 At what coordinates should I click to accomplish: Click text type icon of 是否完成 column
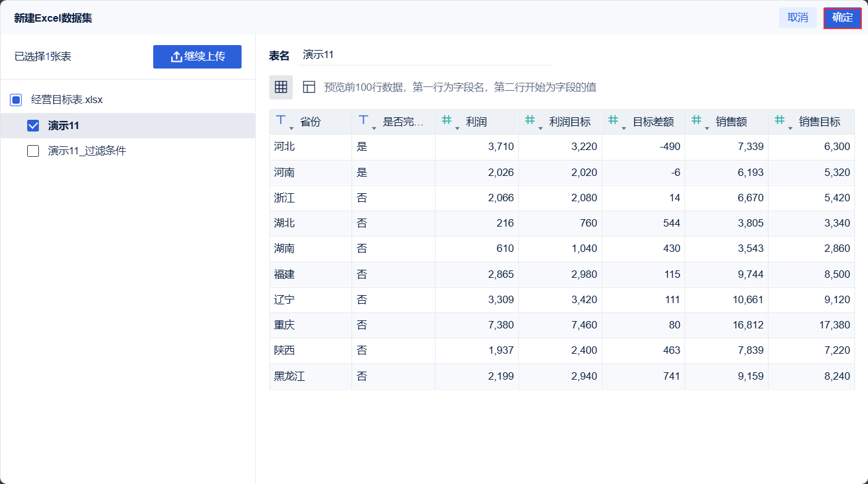tap(364, 120)
